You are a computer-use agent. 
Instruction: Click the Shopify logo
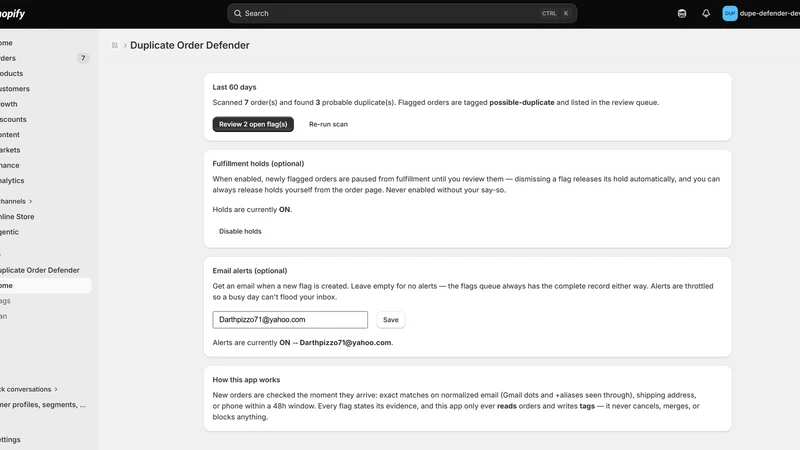[12, 13]
